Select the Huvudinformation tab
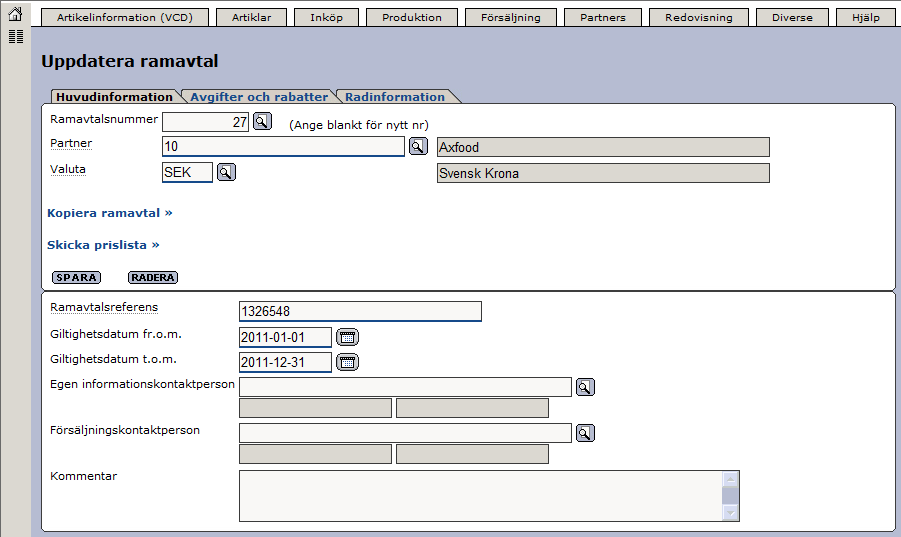The image size is (901, 537). coord(114,96)
